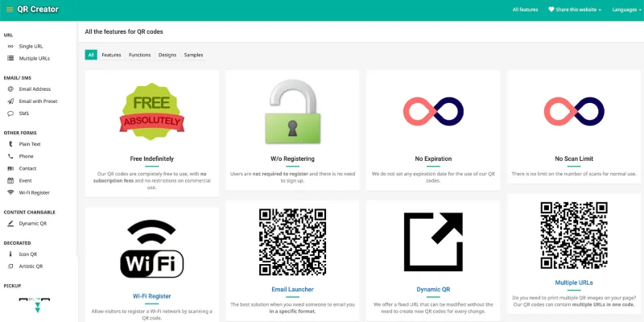Click the CONTENT CHANGABLE section label
The image size is (644, 322).
click(29, 213)
